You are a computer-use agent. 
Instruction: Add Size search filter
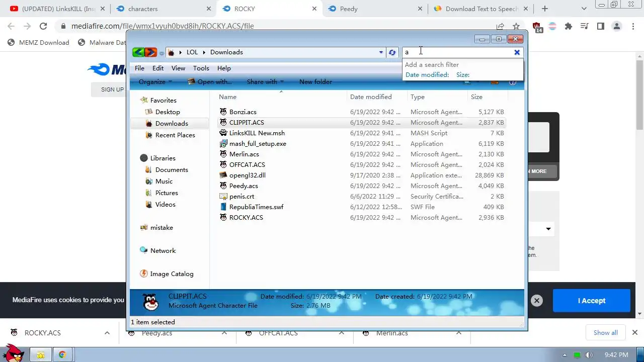coord(463,74)
